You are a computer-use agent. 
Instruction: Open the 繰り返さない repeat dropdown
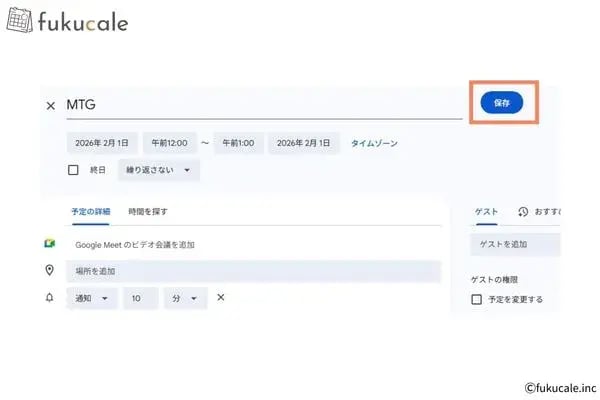(158, 170)
